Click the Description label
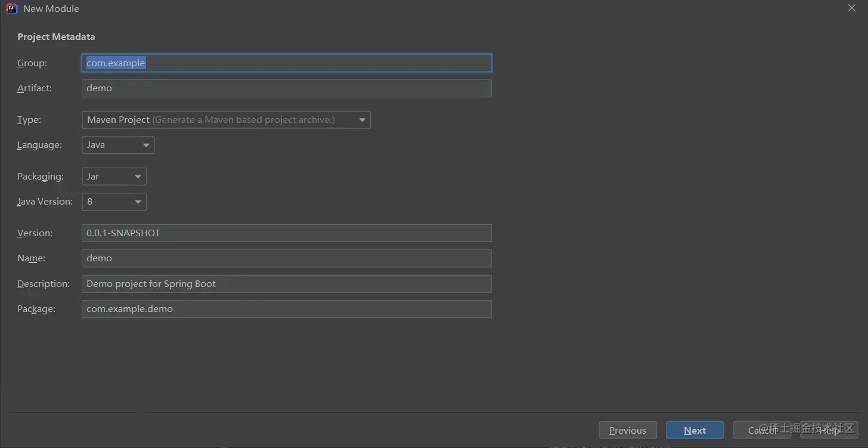 [x=44, y=284]
